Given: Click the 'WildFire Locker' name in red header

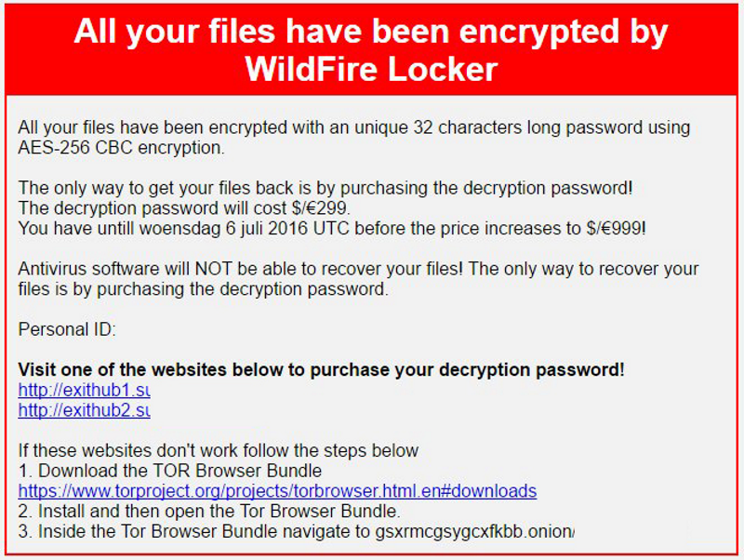Looking at the screenshot, I should pos(371,70).
